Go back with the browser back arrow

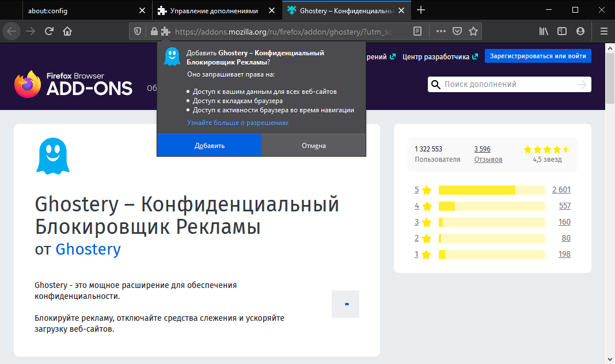click(x=12, y=31)
